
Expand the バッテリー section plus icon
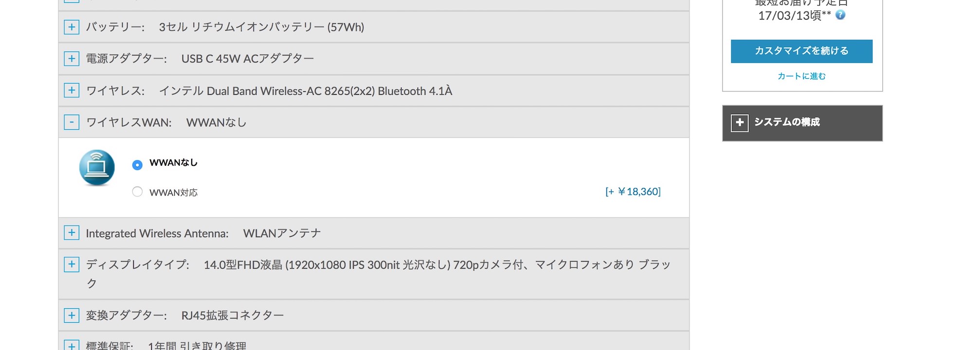coord(72,27)
